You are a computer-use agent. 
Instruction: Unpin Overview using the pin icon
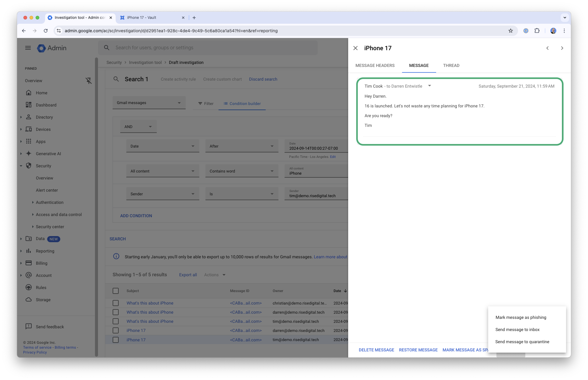89,81
